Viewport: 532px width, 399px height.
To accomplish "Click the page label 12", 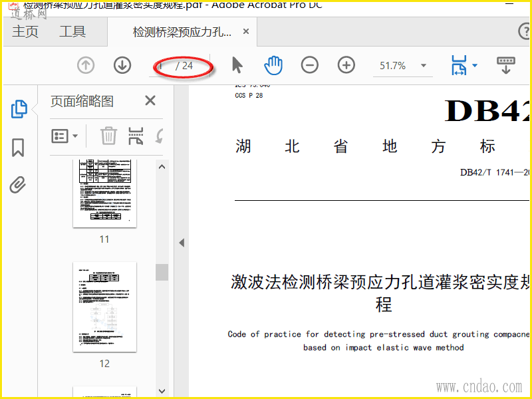I will point(104,364).
